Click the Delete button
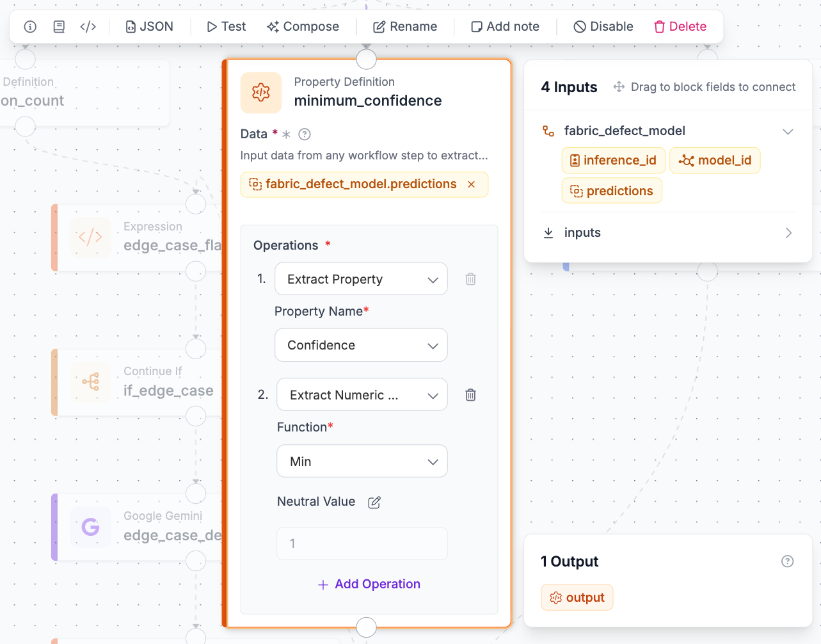The image size is (821, 644). [680, 27]
